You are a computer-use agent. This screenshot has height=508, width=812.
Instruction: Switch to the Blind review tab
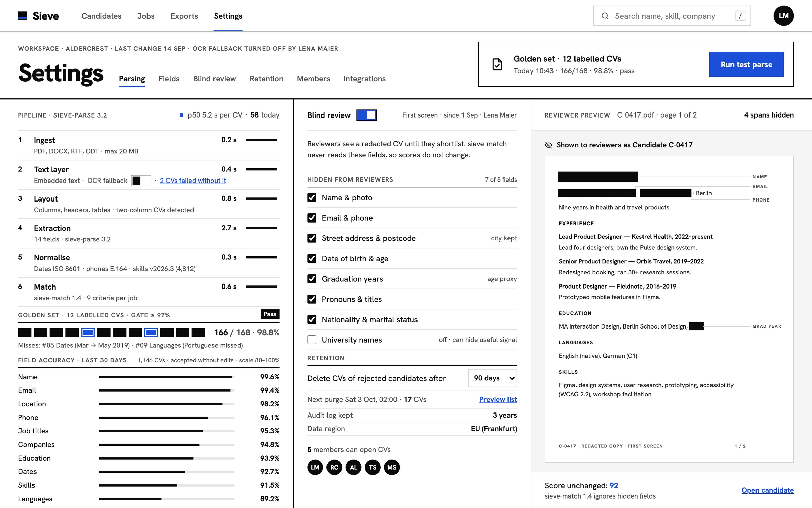(x=215, y=79)
